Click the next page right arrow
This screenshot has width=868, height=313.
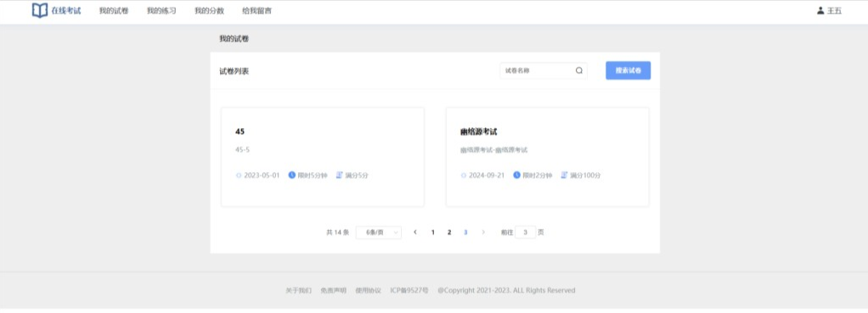tap(483, 232)
